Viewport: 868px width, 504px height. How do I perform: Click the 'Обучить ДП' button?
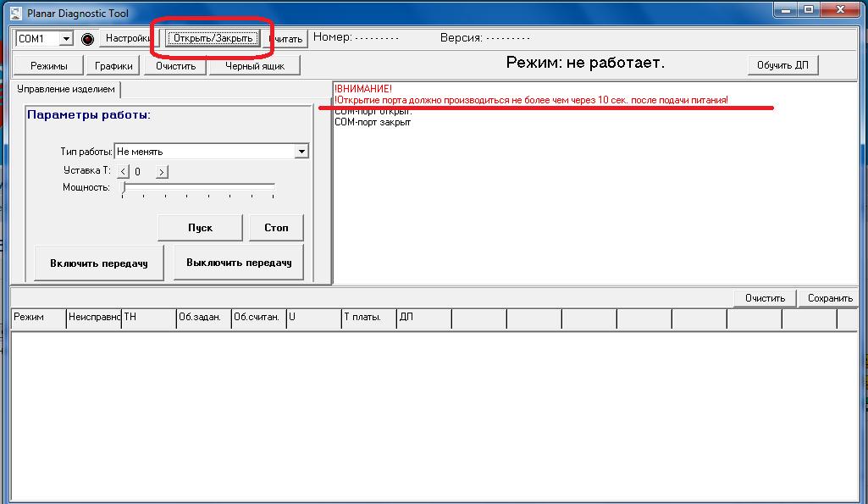click(x=782, y=64)
